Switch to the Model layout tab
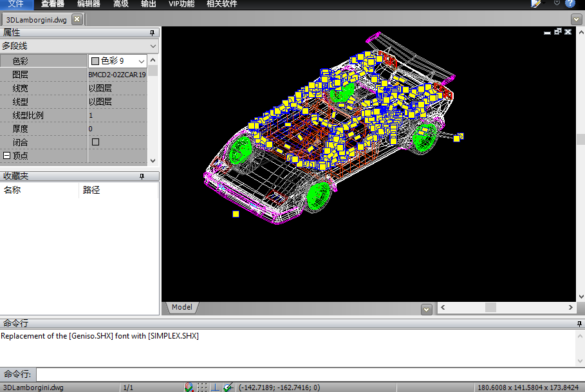Screen dimensions: 585x392 coord(182,308)
